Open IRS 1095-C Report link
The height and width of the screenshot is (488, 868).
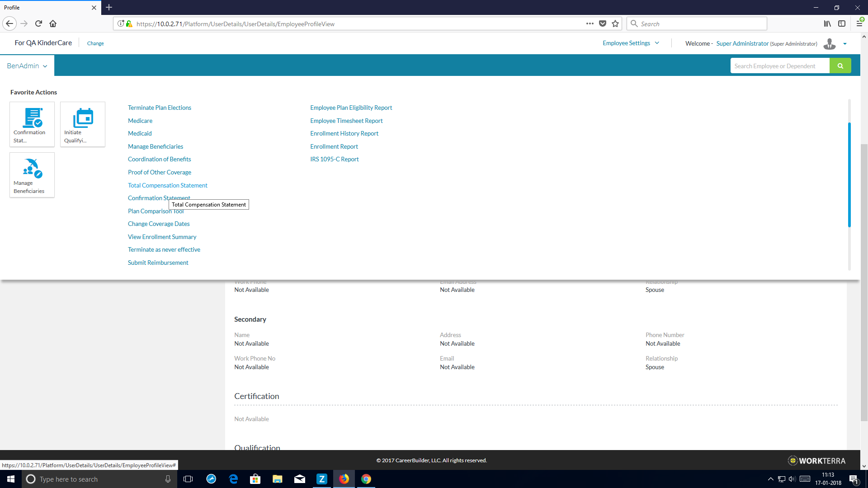(334, 159)
